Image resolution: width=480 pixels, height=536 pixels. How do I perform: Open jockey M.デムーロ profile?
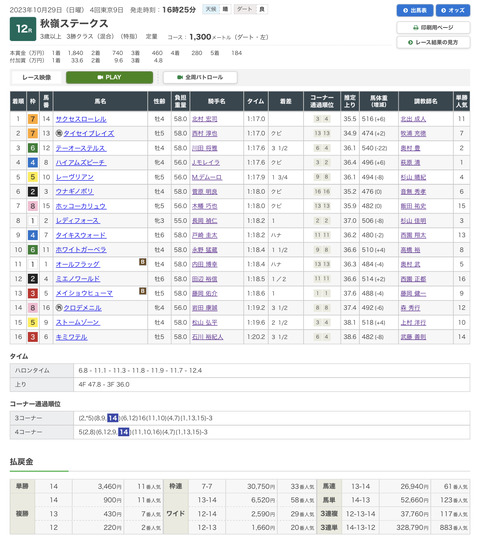point(207,177)
